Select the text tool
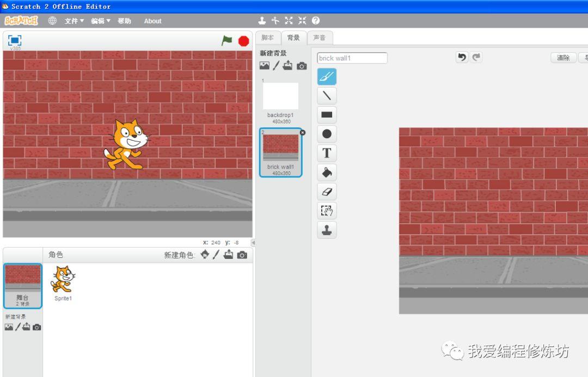 tap(327, 153)
